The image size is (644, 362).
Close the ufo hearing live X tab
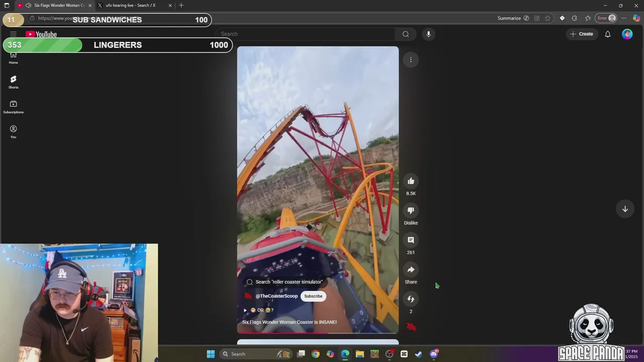tap(170, 6)
